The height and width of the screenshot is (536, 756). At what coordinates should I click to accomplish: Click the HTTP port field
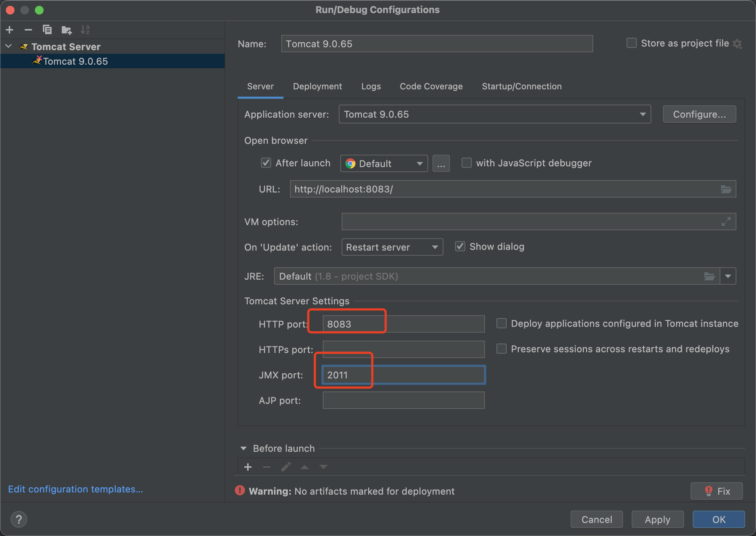tap(403, 324)
